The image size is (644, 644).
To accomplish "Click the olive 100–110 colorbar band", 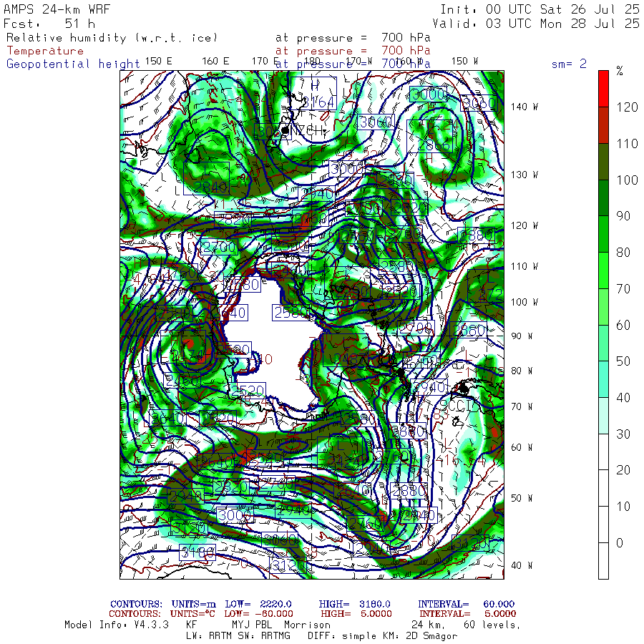I will click(x=603, y=162).
